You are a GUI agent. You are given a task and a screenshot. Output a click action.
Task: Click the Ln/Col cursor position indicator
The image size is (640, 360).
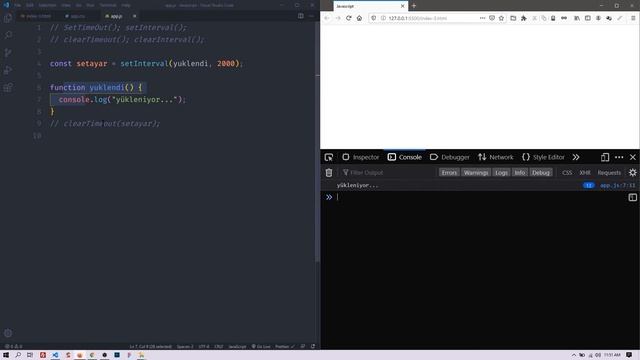point(151,347)
